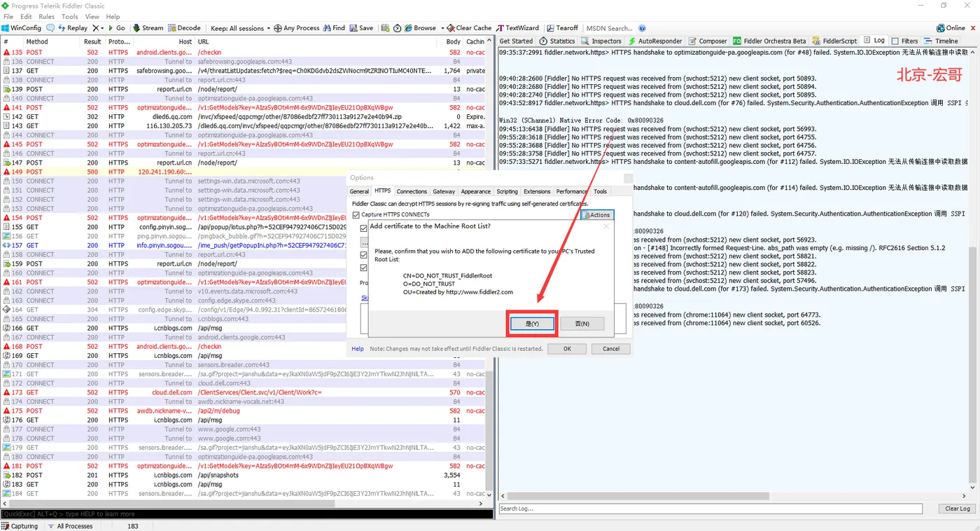Save sessions with the Save button
Viewport: 980px width, 531px height.
tap(361, 28)
